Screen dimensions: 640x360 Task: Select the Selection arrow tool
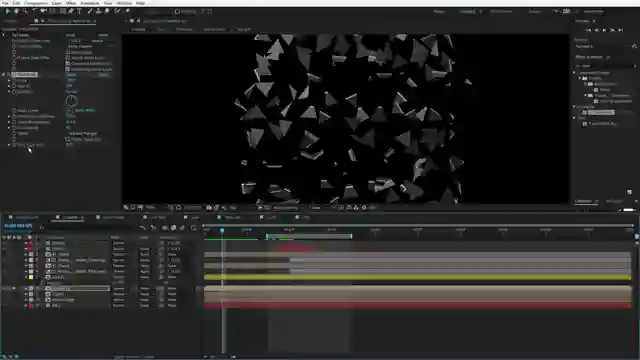[x=7, y=11]
